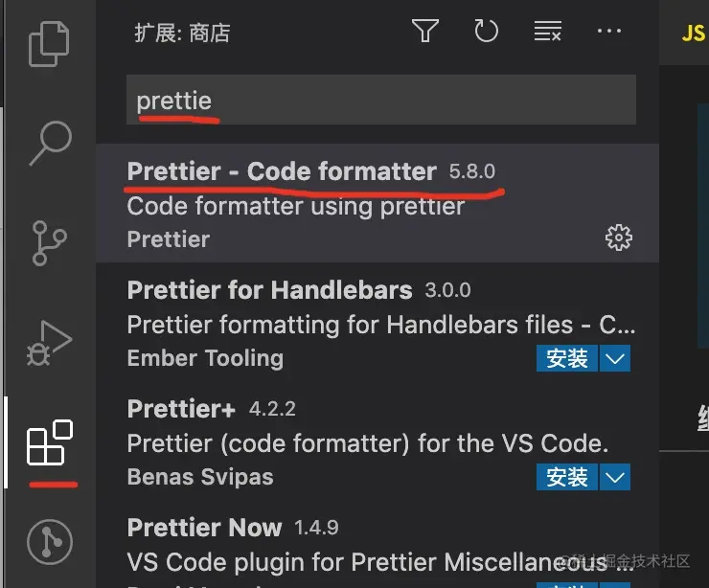Click the extension search input field

[380, 101]
